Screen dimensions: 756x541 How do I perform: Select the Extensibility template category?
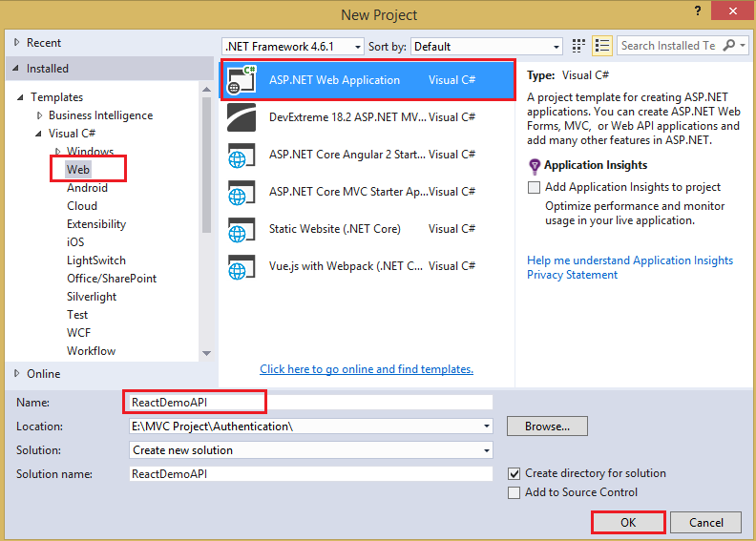pos(96,224)
